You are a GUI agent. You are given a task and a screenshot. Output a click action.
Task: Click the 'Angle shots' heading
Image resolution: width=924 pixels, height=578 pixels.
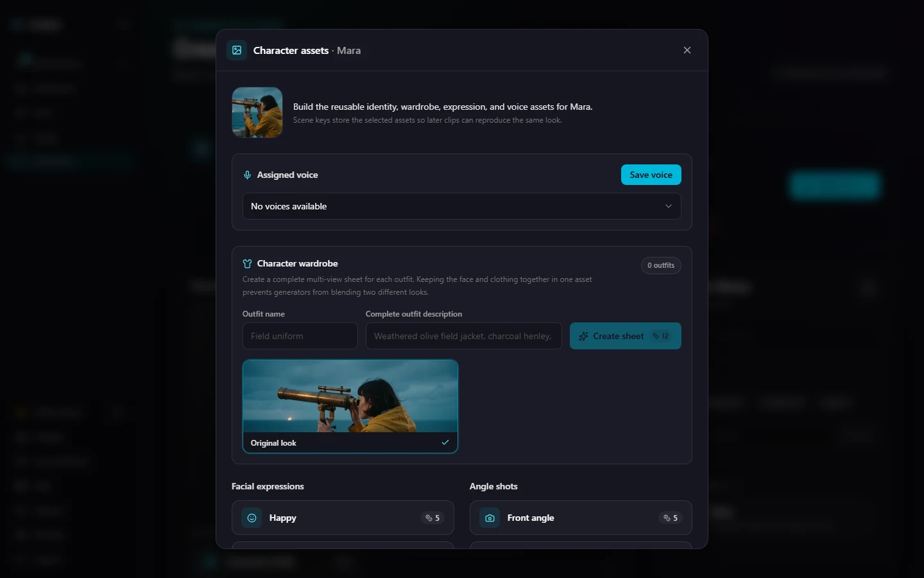point(493,486)
